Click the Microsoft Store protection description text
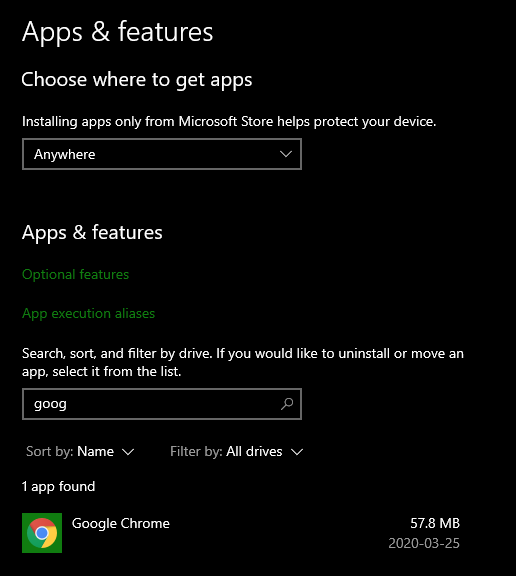516x576 pixels. (229, 121)
